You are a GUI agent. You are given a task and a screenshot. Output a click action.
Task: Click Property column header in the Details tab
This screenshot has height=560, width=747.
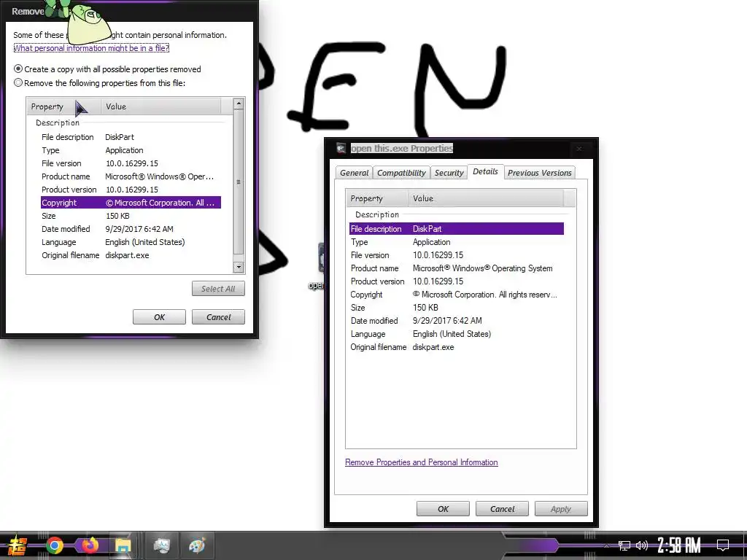point(377,198)
